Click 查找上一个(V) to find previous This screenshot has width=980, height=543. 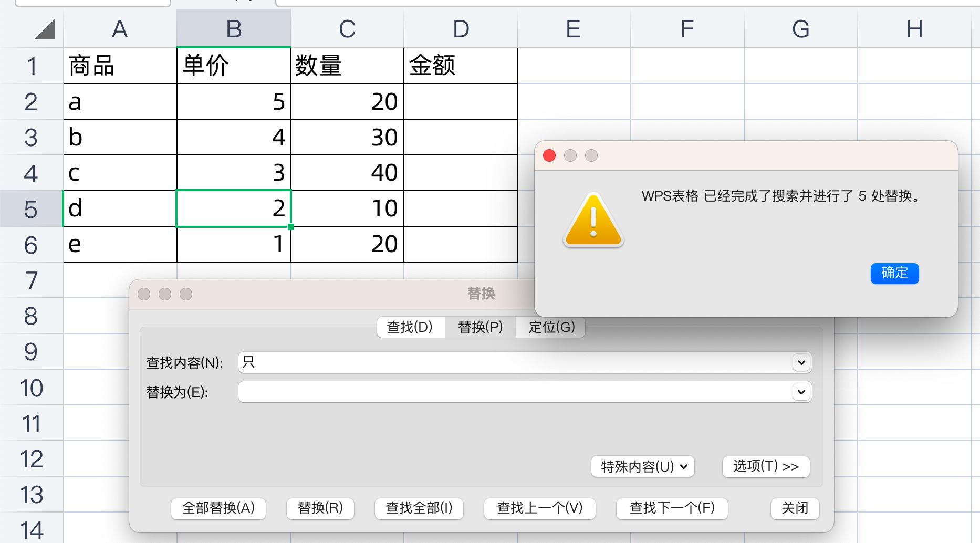[x=539, y=508]
